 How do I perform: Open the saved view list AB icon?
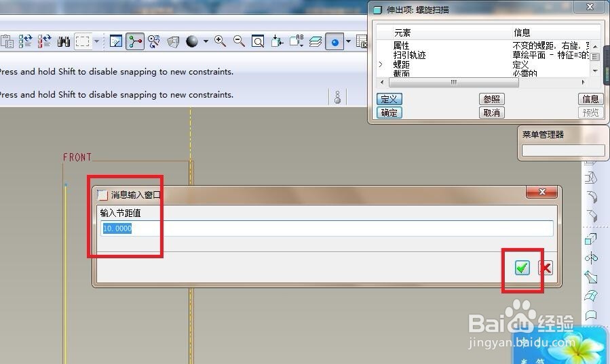[297, 41]
